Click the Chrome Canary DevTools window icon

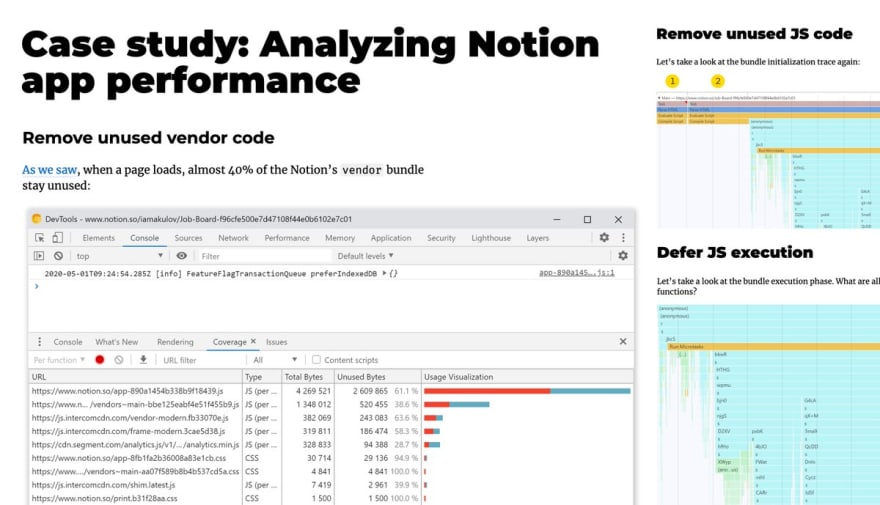click(36, 219)
